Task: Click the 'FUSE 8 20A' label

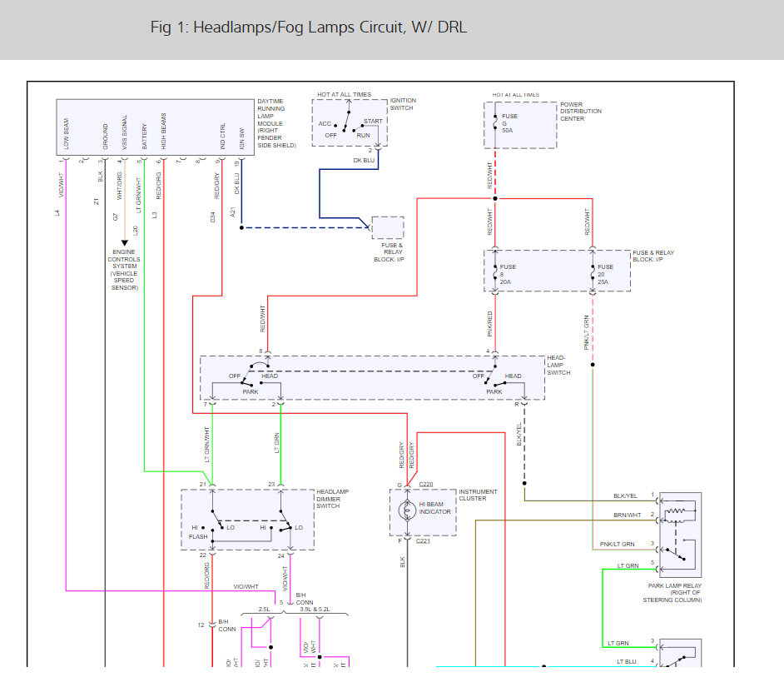Action: [508, 274]
